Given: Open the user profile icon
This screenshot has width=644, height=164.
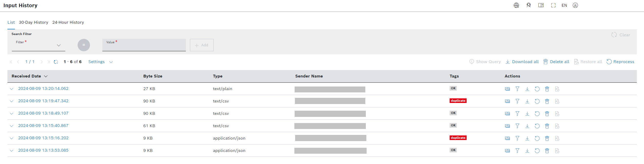Looking at the screenshot, I should (x=575, y=5).
